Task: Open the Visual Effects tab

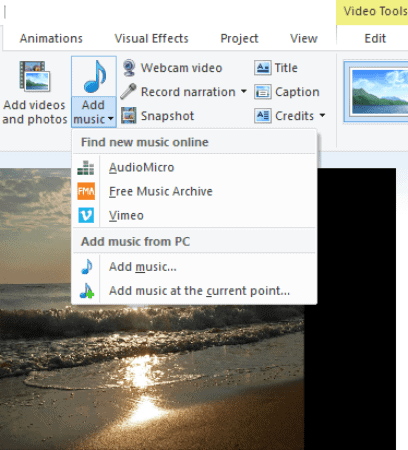Action: tap(151, 38)
